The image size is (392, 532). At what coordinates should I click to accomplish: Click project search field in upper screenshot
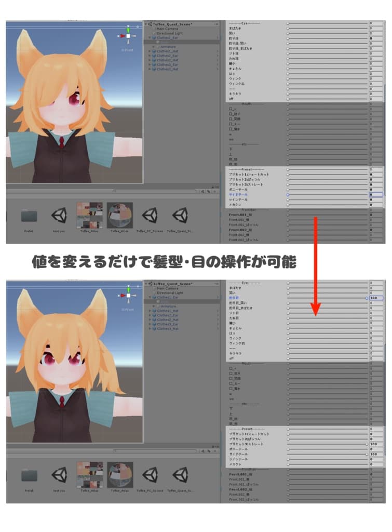point(155,191)
